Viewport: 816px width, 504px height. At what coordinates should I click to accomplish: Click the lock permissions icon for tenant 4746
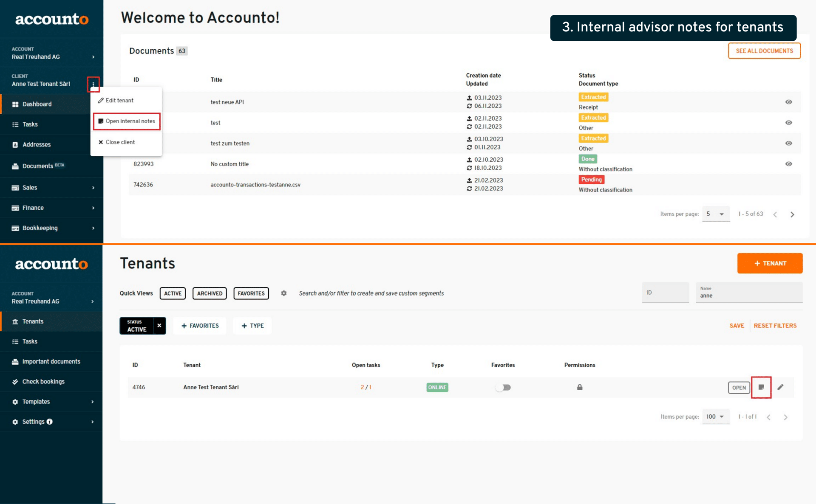click(580, 387)
